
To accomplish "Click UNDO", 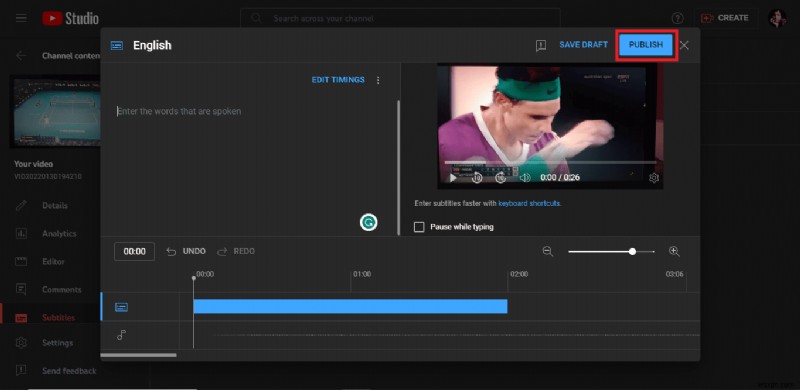I will point(186,251).
